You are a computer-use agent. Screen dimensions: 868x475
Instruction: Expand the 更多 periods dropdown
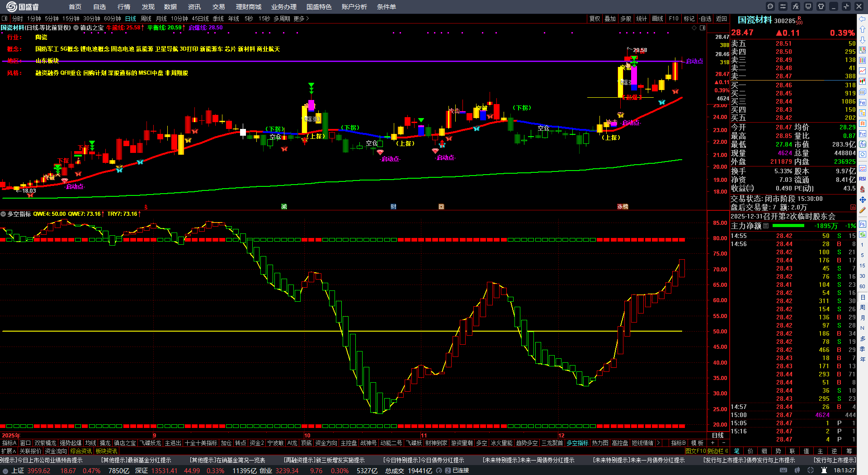(301, 19)
